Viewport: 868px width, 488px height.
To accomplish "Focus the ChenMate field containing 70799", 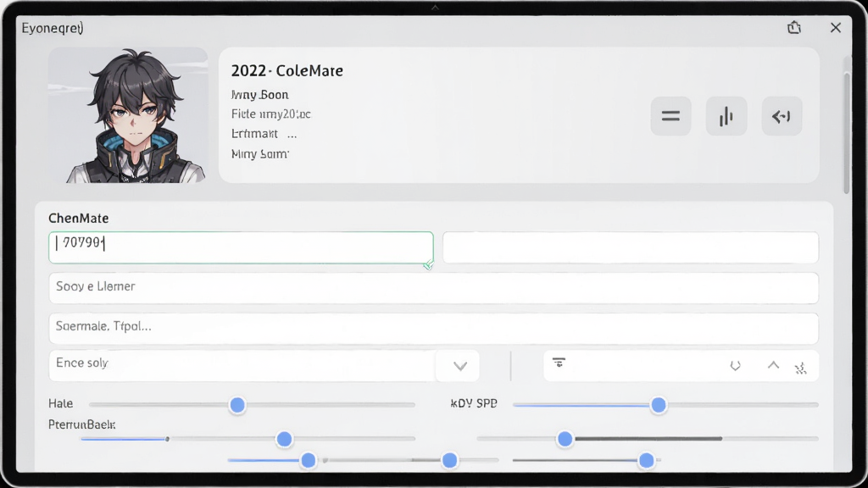I will coord(241,247).
